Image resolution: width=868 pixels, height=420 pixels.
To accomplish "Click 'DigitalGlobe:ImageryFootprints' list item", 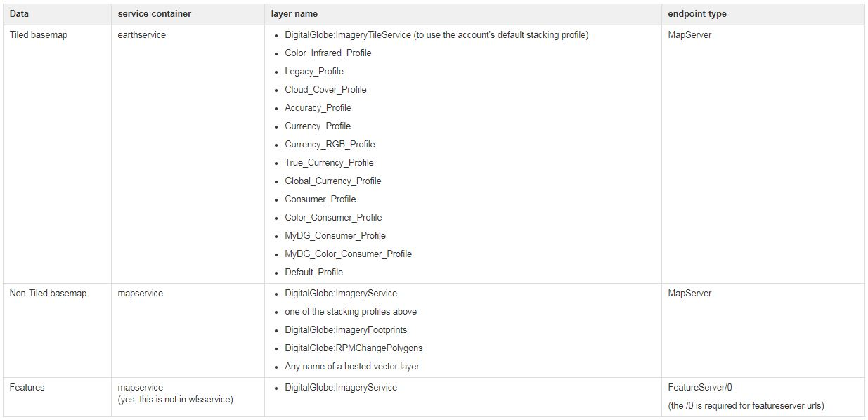I will click(346, 330).
